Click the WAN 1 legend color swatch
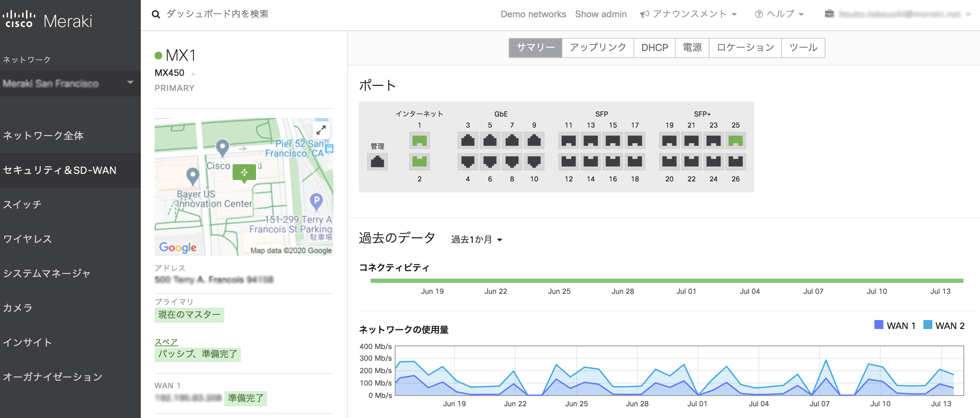 coord(879,325)
